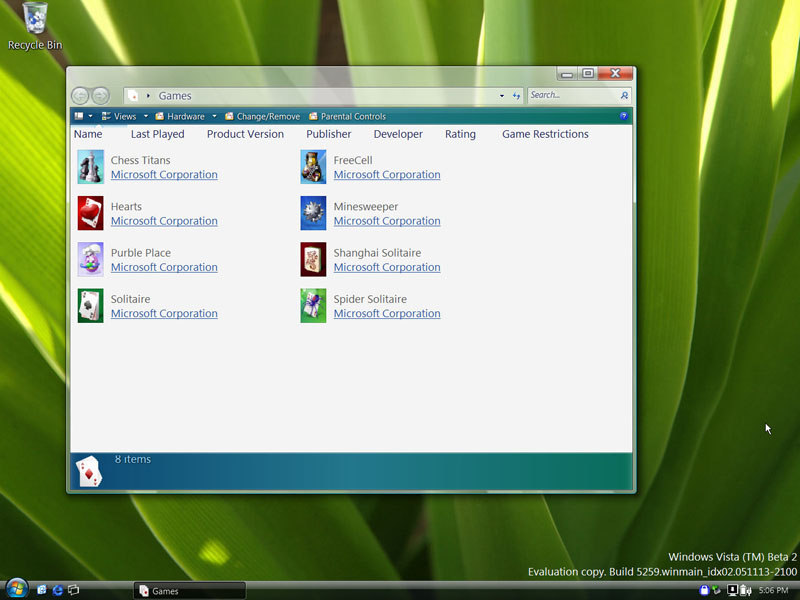Click the Switch between windows icon
The width and height of the screenshot is (800, 600).
pos(74,590)
